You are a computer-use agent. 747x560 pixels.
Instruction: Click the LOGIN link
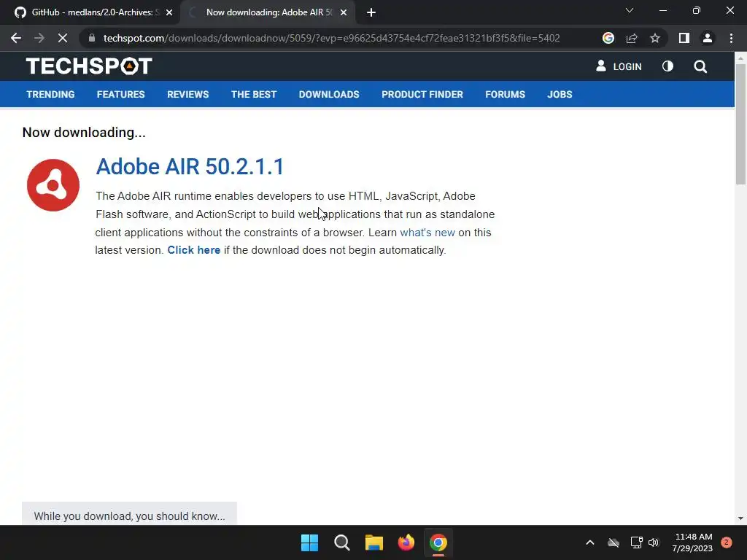(x=619, y=66)
